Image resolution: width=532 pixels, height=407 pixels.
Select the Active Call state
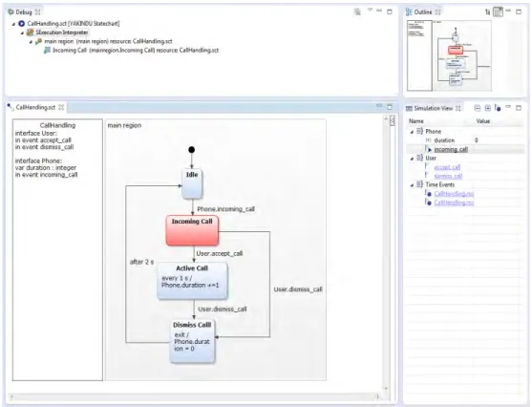(x=192, y=282)
